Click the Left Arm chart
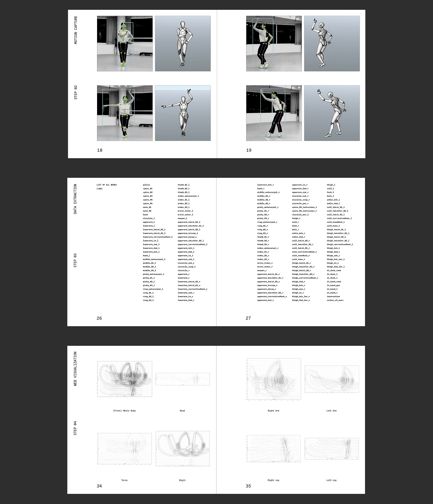Screen dimensions: 433x504 [332, 379]
